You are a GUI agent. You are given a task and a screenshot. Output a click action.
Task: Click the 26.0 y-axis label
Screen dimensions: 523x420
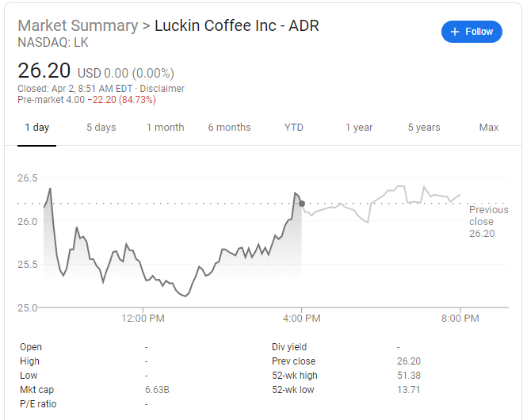pos(28,221)
